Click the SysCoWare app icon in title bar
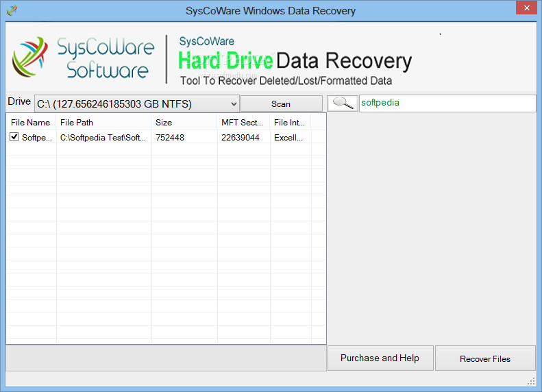542x392 pixels. pos(12,10)
